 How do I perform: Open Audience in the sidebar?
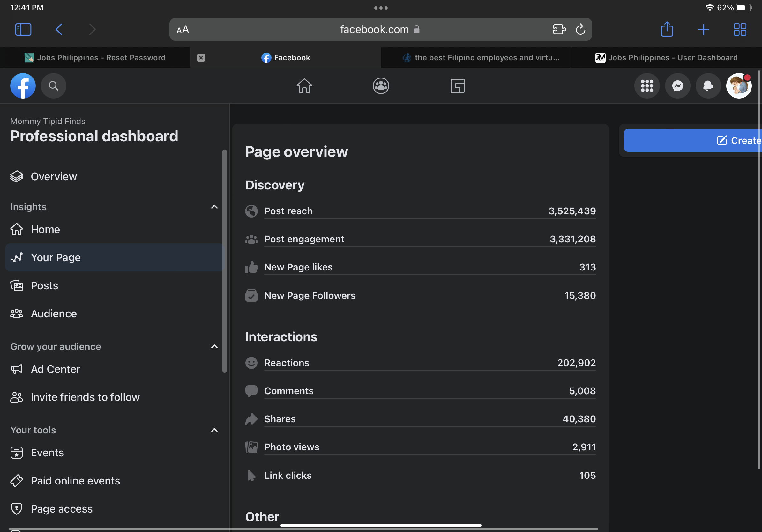[x=53, y=314]
